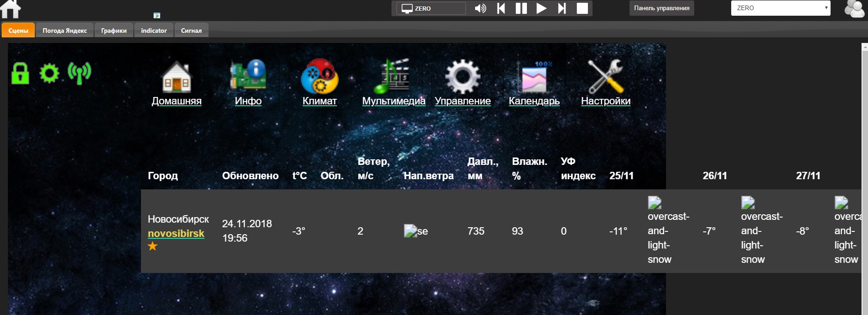Open the Календарь link
The height and width of the screenshot is (315, 868).
[x=534, y=101]
